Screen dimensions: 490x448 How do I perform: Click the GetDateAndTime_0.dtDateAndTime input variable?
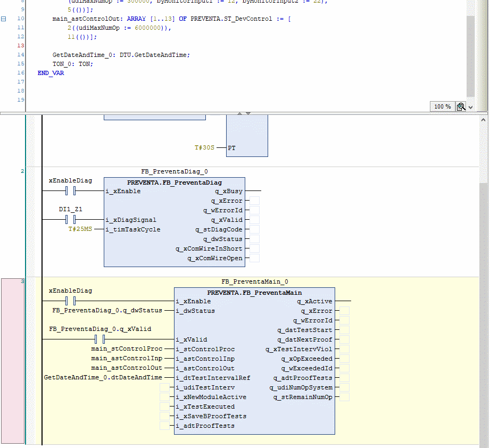(103, 378)
